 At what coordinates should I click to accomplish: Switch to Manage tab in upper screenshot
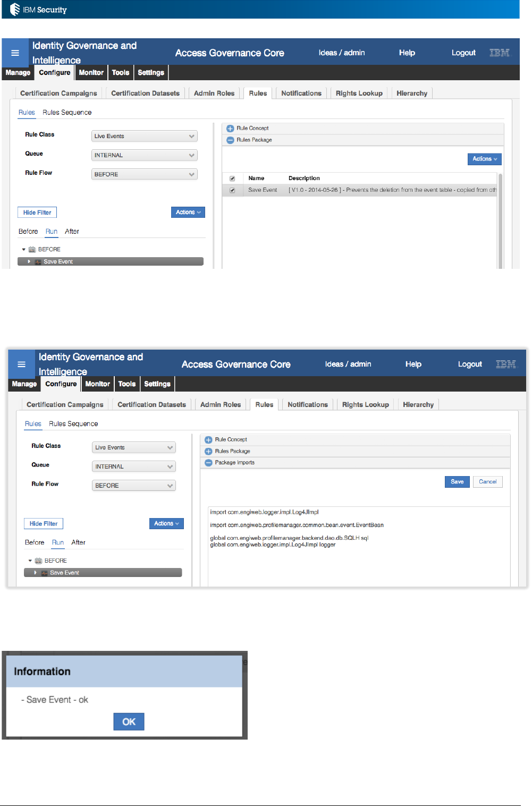pos(18,73)
